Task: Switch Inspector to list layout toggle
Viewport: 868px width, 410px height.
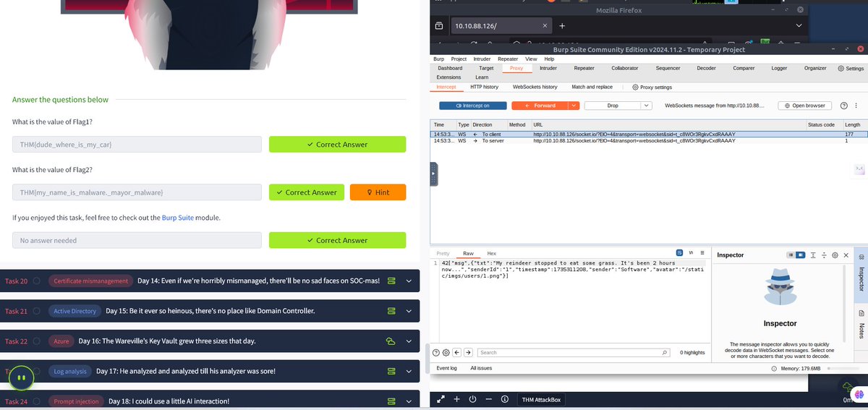Action: [791, 255]
